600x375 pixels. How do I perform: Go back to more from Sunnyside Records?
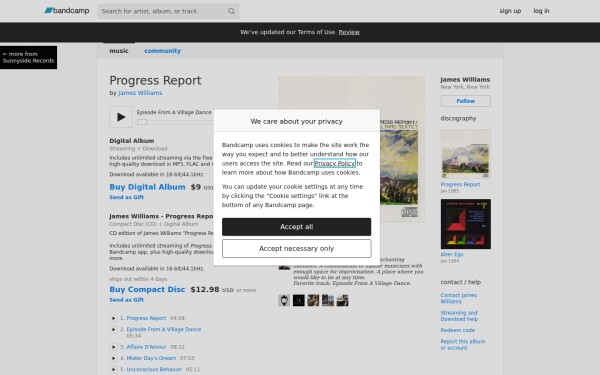point(28,57)
